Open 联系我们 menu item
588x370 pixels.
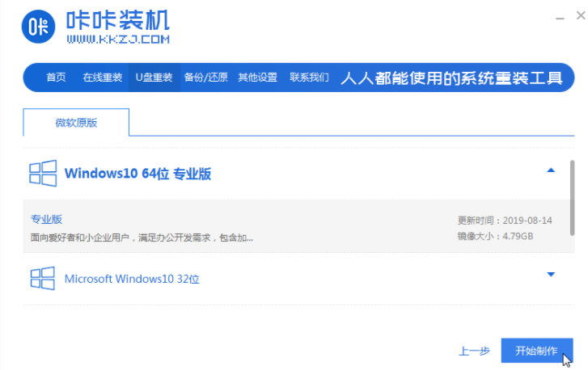point(310,78)
